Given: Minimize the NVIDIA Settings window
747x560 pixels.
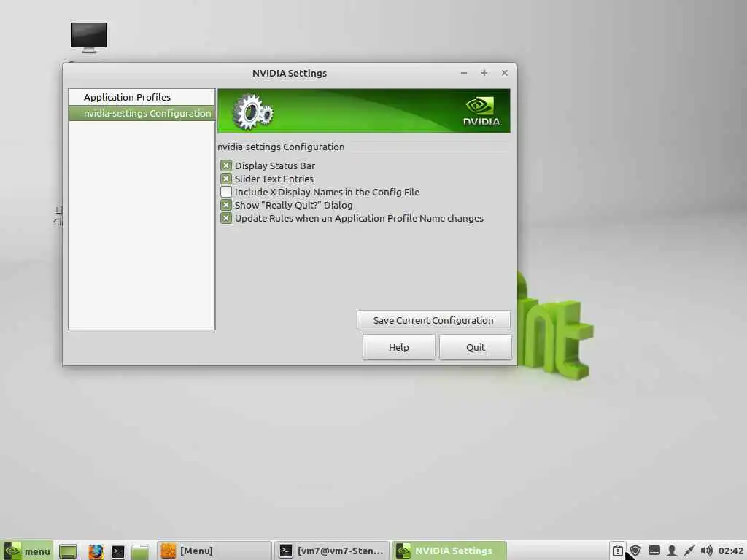Looking at the screenshot, I should point(464,73).
